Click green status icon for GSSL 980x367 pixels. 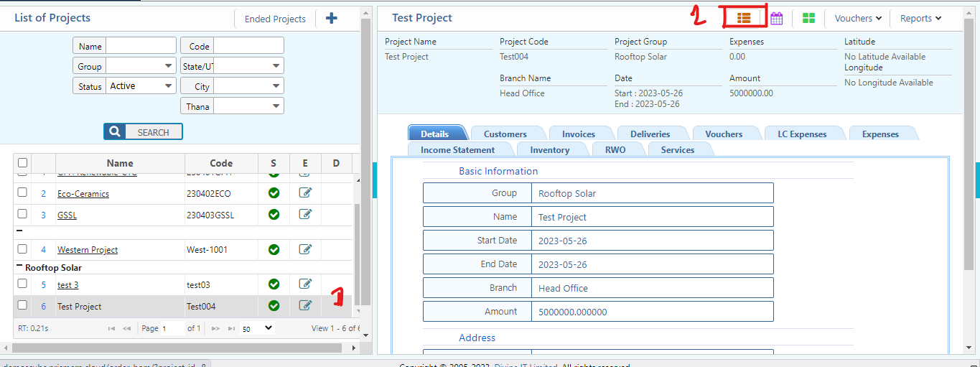(x=274, y=214)
